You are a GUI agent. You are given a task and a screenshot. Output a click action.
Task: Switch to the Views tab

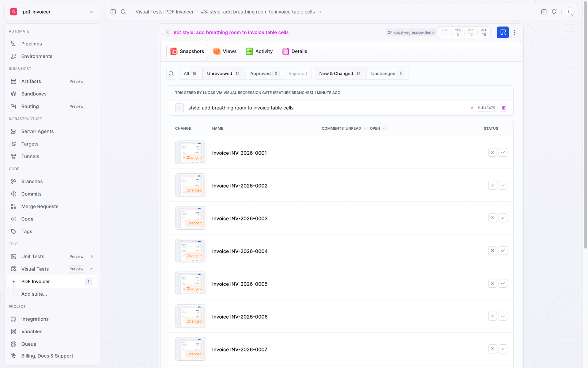pos(225,52)
